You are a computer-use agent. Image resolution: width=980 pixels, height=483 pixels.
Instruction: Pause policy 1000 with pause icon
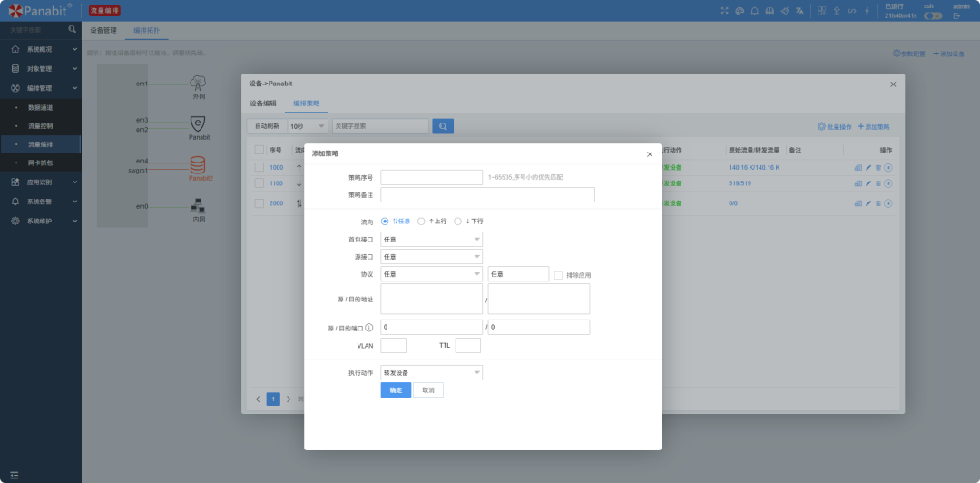coord(888,168)
